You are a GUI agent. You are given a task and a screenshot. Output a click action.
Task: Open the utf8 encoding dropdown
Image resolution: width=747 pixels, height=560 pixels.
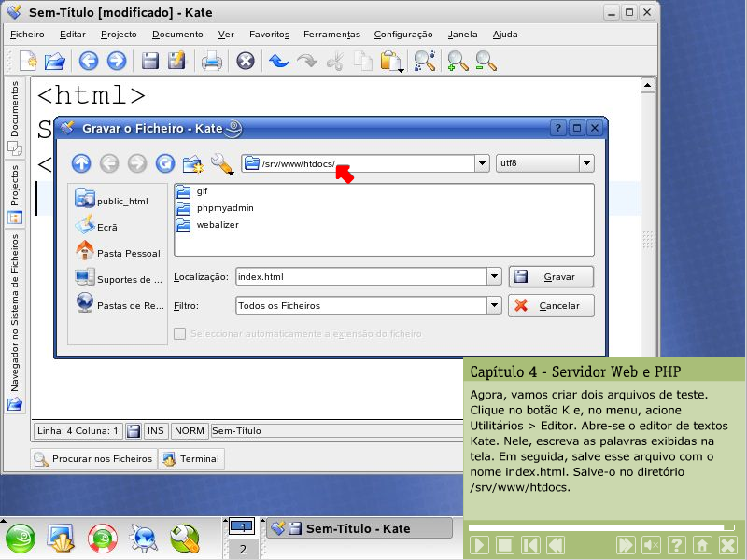click(x=586, y=164)
